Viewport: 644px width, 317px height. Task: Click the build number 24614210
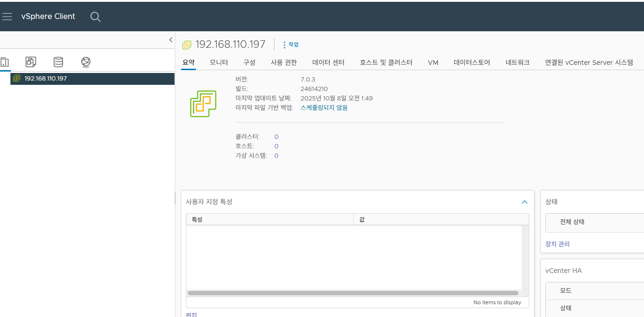(314, 89)
